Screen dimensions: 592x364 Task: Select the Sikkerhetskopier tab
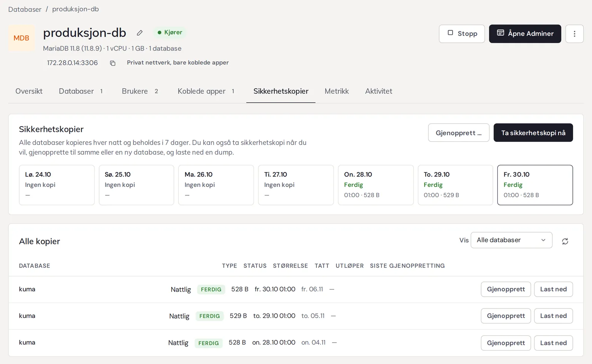(281, 91)
